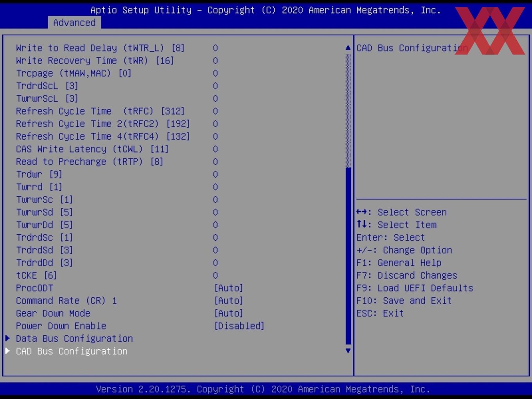Select the TwrwrSd [5] row

pyautogui.click(x=117, y=212)
